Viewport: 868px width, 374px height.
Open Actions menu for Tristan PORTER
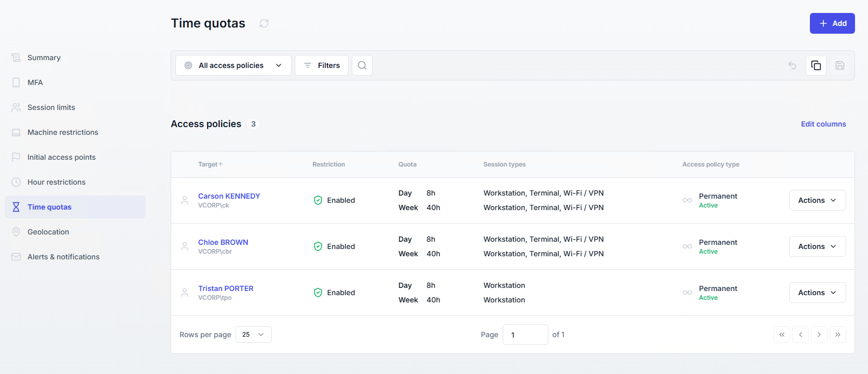tap(817, 293)
